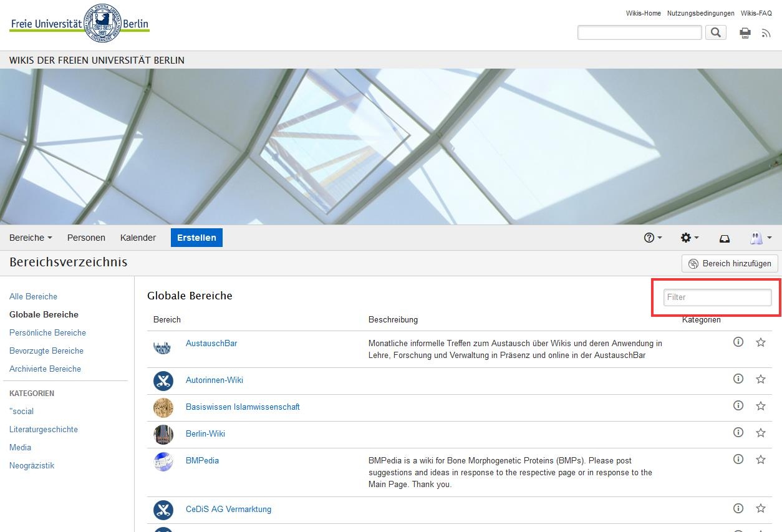Click Basiswissen Islamwissenschaft space thumbnail

(x=163, y=407)
